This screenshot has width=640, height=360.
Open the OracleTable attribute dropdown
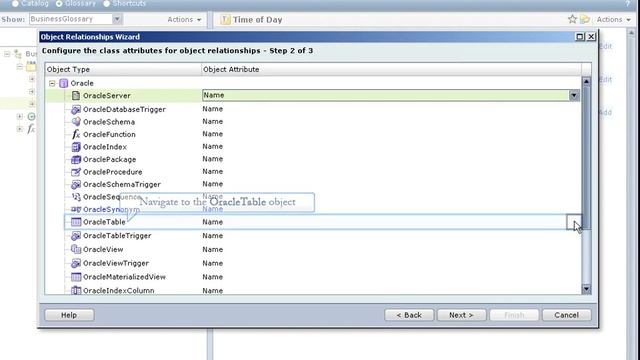pos(573,222)
